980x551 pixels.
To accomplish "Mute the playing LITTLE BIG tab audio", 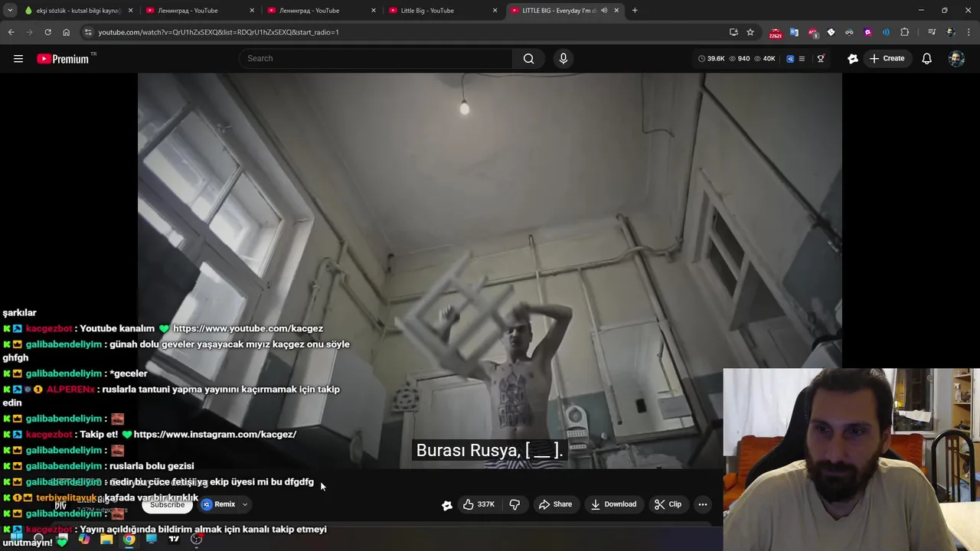I will (604, 11).
